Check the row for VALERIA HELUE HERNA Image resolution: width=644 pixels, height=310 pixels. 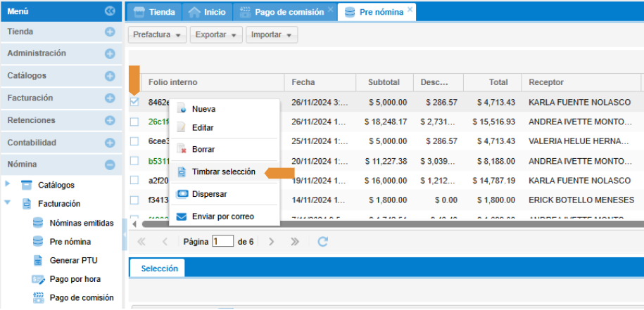pos(134,141)
